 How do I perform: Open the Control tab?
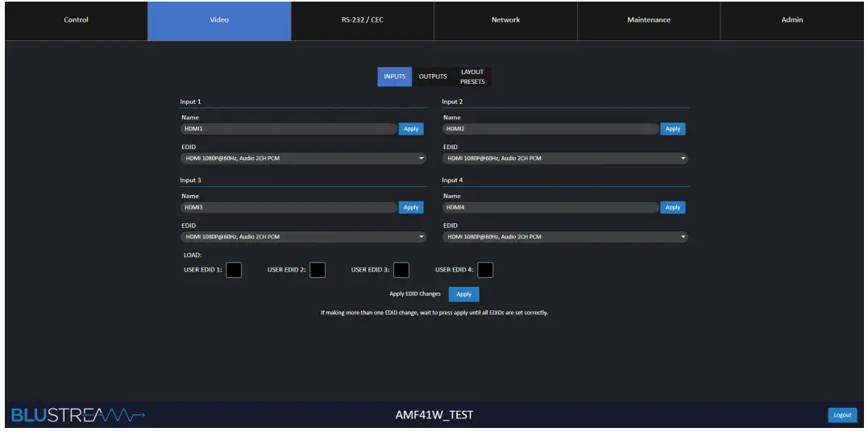click(x=77, y=20)
